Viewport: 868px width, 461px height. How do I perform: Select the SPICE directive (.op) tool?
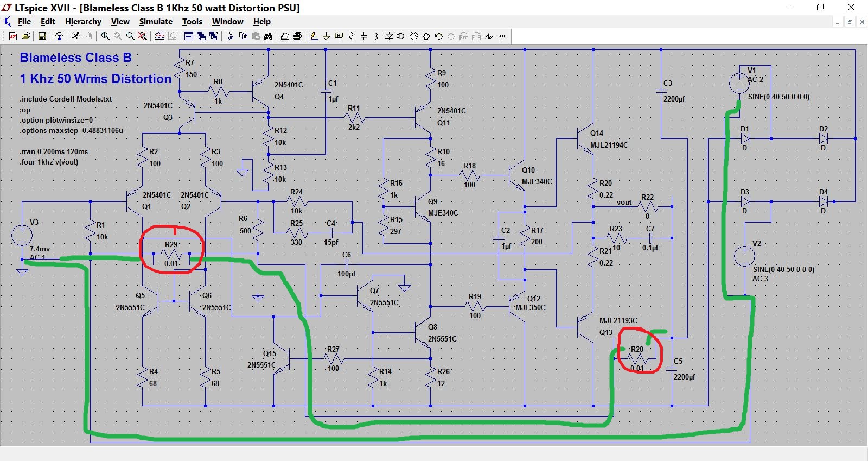pyautogui.click(x=501, y=36)
